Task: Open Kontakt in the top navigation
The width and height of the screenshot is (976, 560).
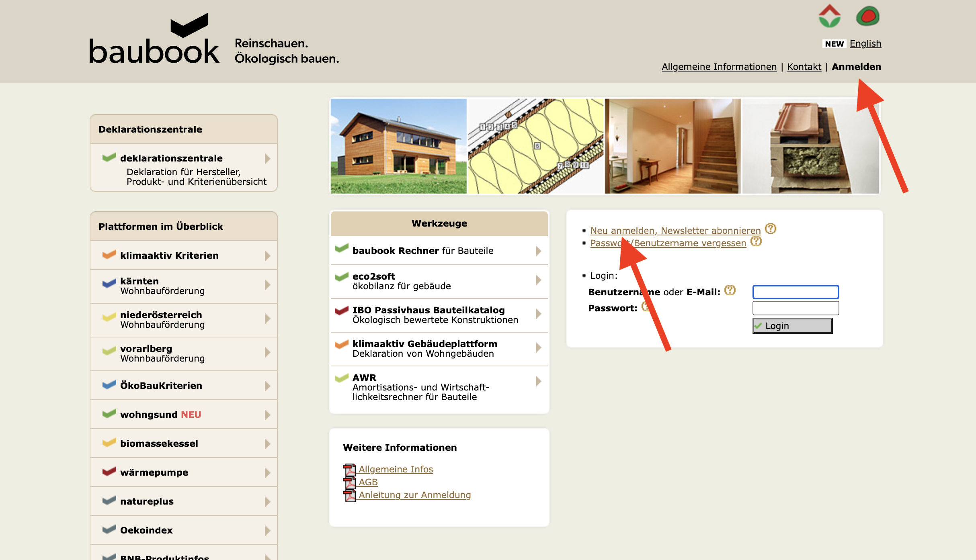Action: click(804, 67)
